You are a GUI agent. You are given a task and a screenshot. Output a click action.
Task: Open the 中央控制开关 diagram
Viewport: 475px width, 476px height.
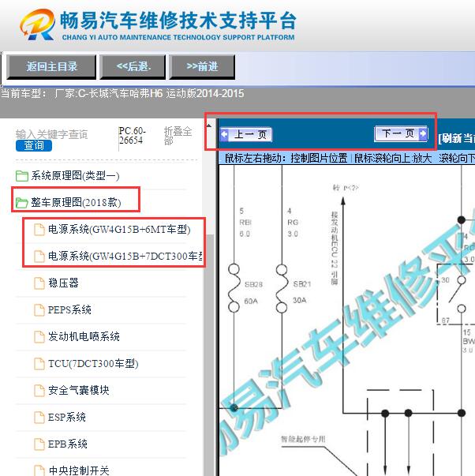click(x=79, y=470)
